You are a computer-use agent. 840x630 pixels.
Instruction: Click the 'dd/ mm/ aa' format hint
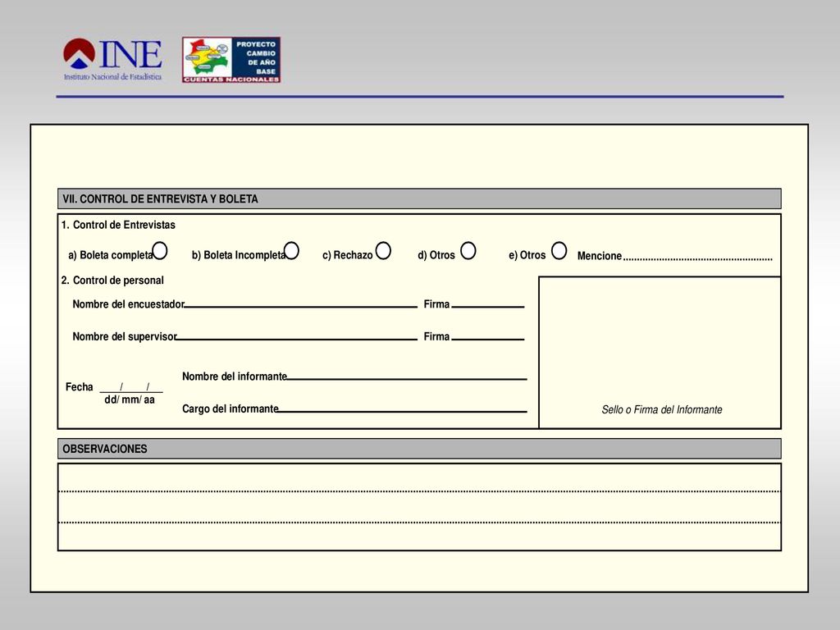(x=130, y=399)
